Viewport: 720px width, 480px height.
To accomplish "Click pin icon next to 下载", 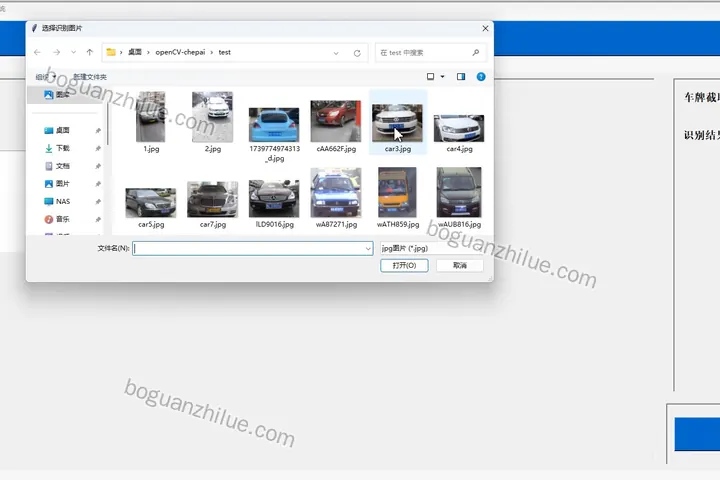I will [x=98, y=148].
